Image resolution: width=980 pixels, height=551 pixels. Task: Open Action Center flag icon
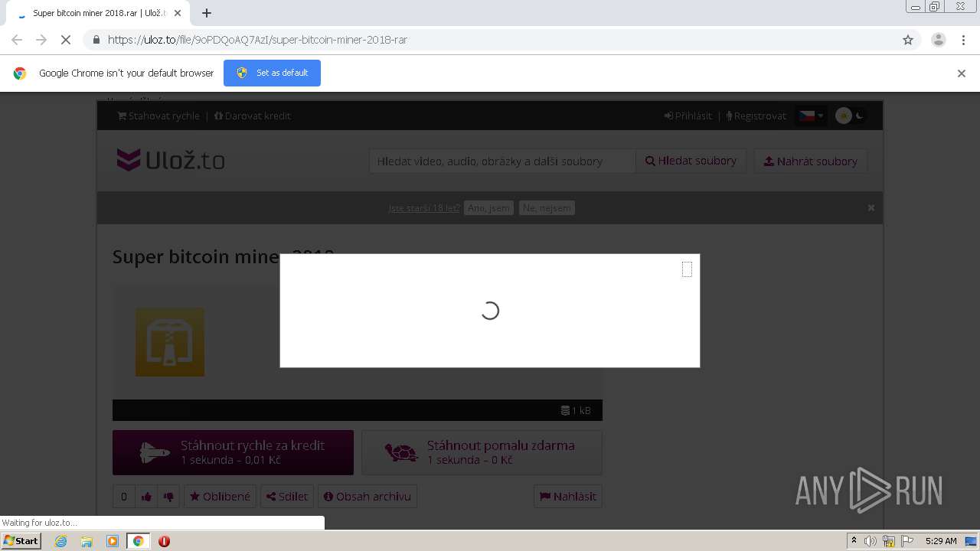pos(907,541)
